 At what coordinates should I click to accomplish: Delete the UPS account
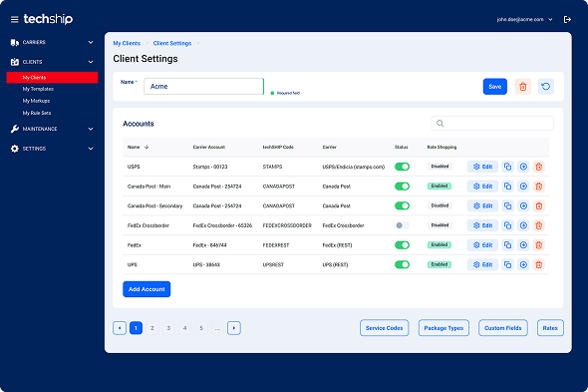point(539,264)
